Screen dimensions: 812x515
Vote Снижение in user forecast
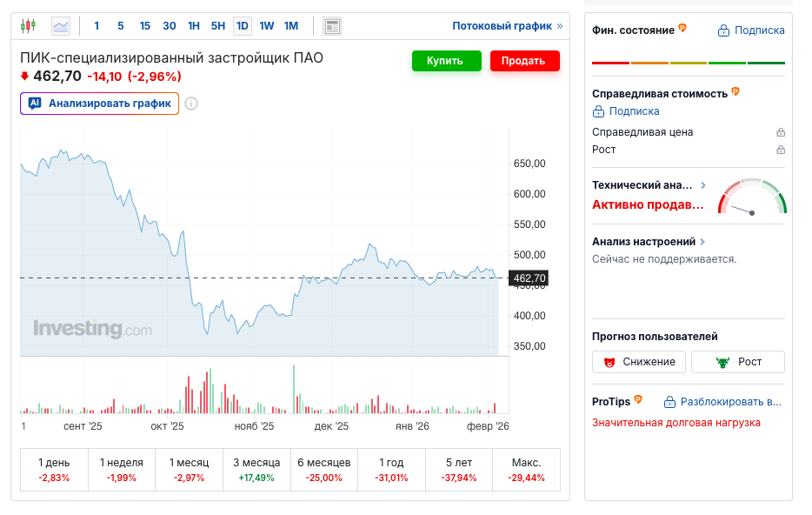point(638,362)
